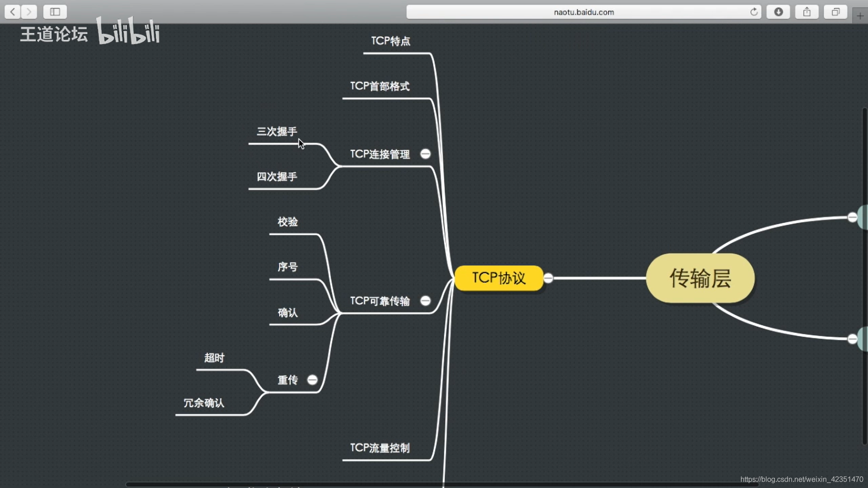Click the naotu.baidu.com address bar
868x488 pixels.
tap(584, 12)
